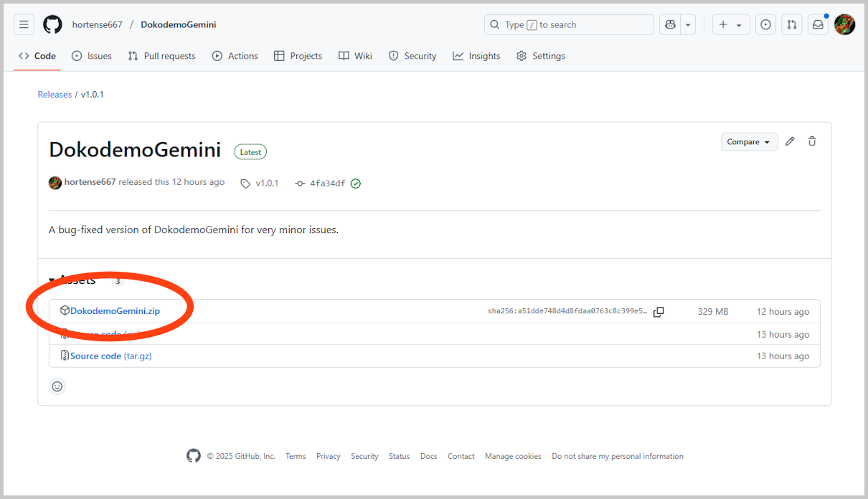Open the Settings tab
The image size is (868, 499).
(x=541, y=56)
